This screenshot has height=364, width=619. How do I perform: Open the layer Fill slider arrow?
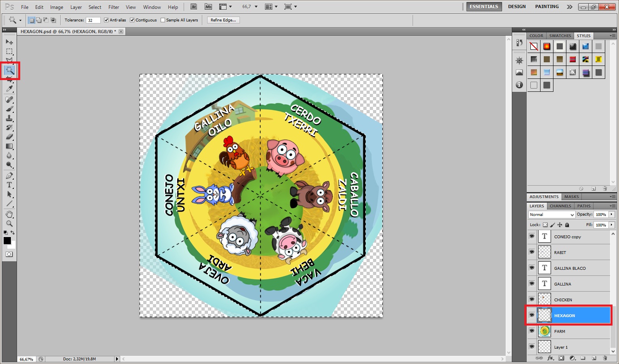612,225
